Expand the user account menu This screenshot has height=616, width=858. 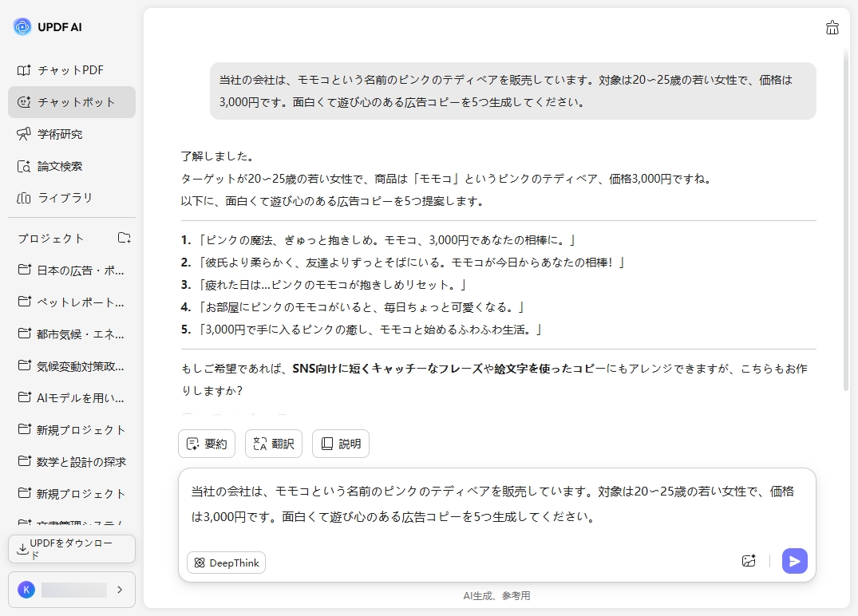pyautogui.click(x=70, y=590)
